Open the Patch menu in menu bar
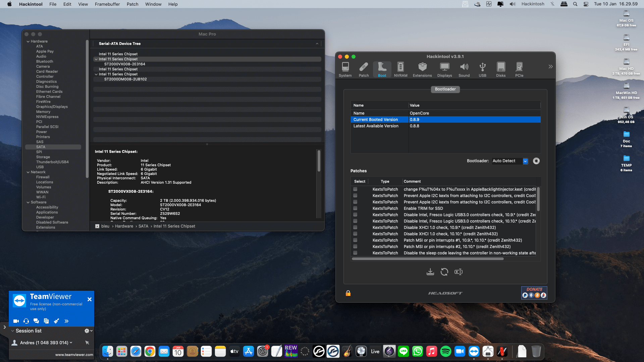This screenshot has height=362, width=644. [132, 4]
